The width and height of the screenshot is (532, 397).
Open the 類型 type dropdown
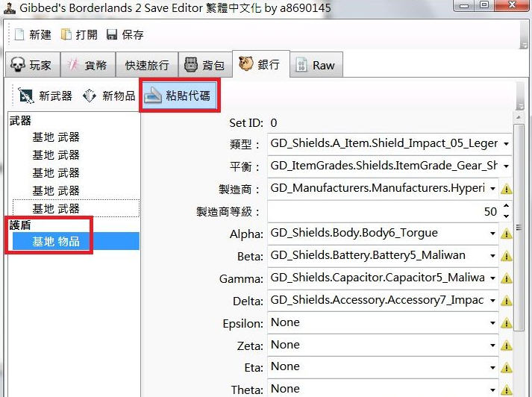(506, 144)
